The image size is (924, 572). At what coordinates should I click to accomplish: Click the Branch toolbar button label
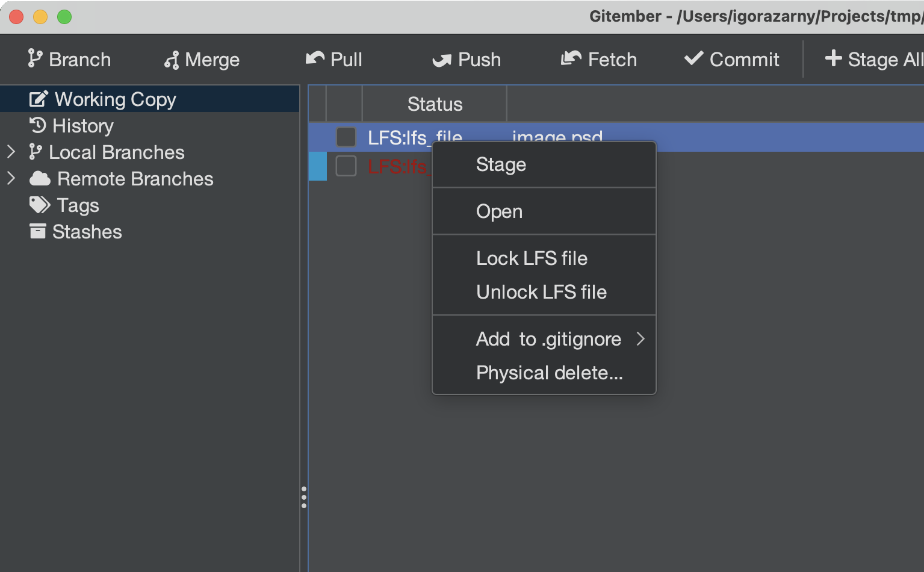point(80,60)
